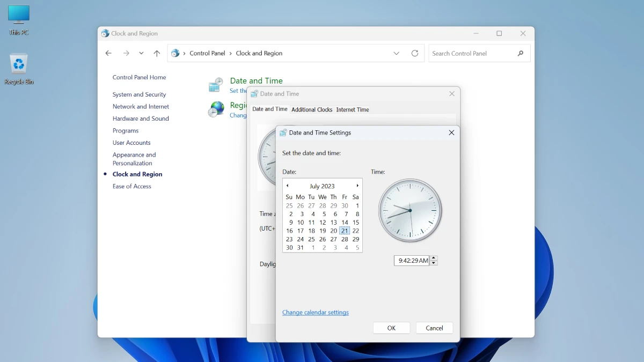The height and width of the screenshot is (362, 644).
Task: Click OK in Date and Time Settings
Action: click(391, 328)
